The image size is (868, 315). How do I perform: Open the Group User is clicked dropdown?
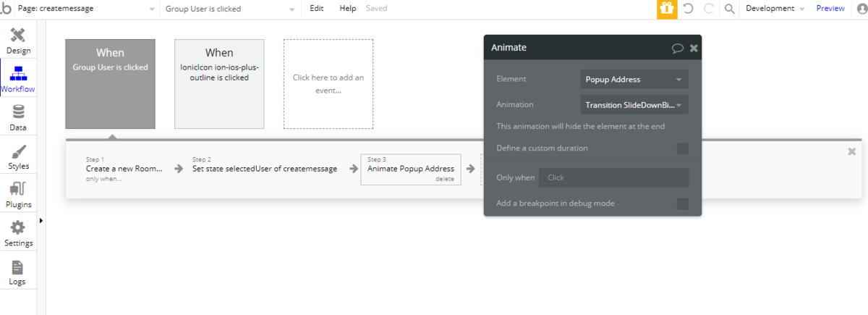click(231, 9)
